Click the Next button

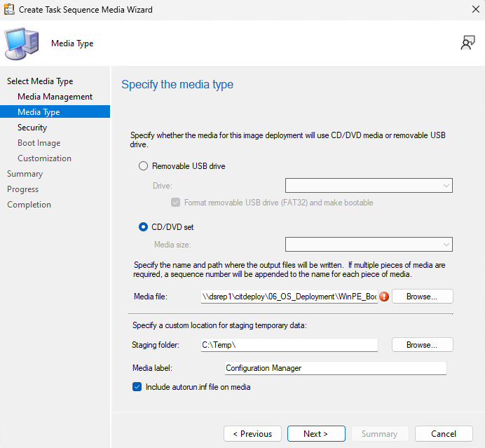pos(316,434)
